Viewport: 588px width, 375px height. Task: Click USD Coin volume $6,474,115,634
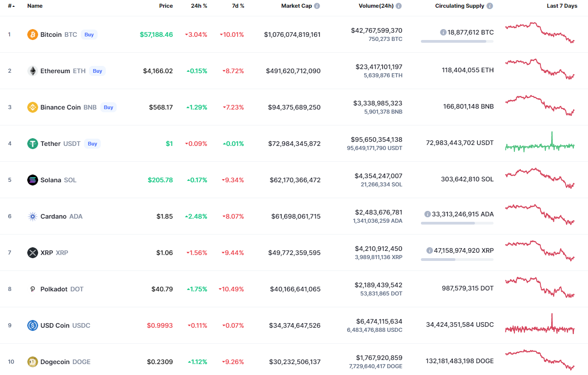(x=378, y=321)
